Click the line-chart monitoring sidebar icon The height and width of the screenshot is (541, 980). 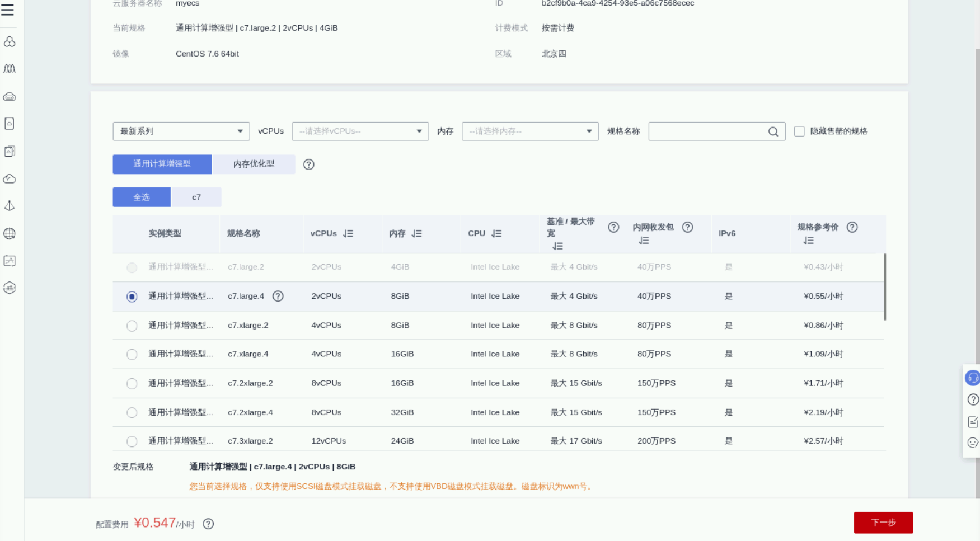(x=10, y=261)
